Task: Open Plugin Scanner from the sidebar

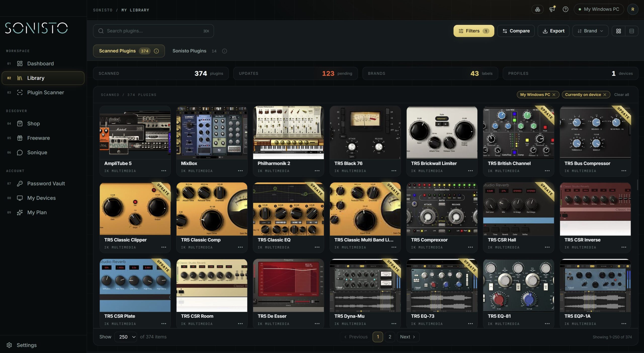Action: pos(43,92)
